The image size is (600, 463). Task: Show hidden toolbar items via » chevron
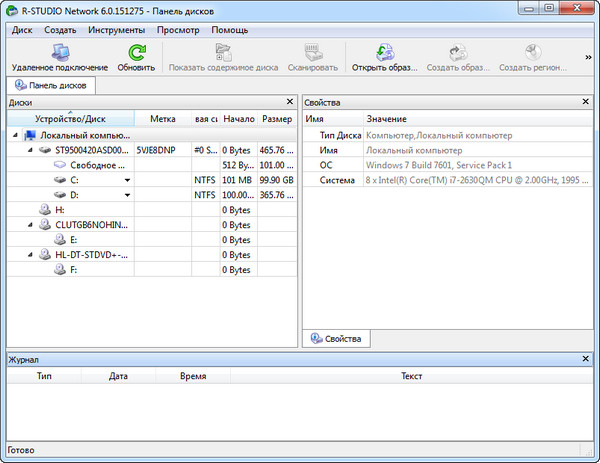[x=589, y=57]
